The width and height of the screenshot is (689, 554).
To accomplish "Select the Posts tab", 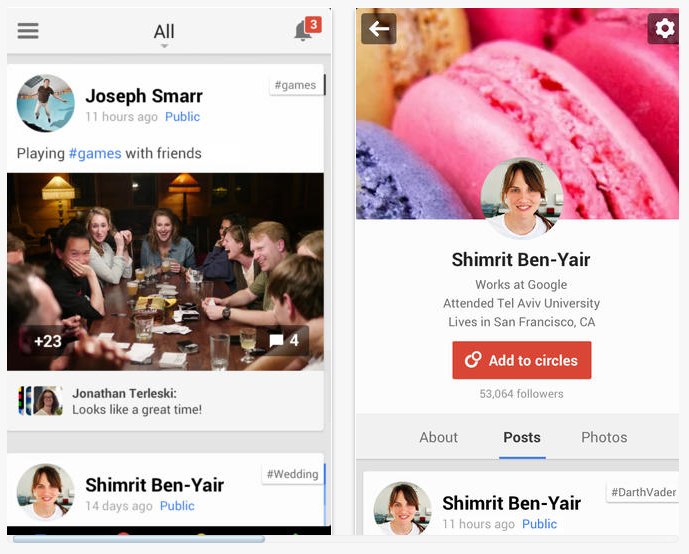I will coord(522,438).
